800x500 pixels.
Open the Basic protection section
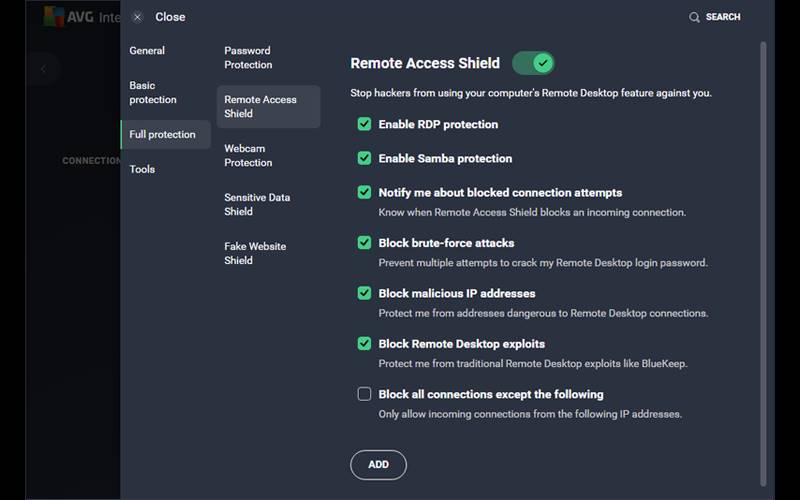153,93
